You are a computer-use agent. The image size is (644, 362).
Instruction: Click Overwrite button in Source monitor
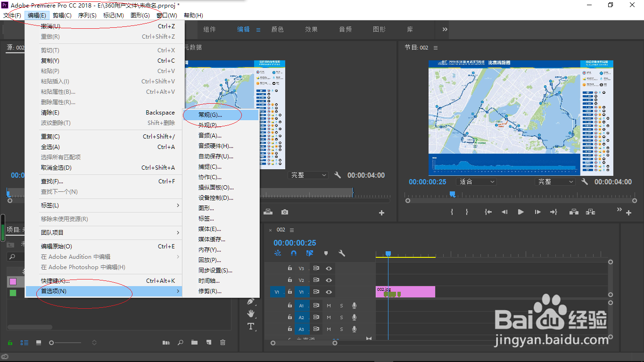268,212
